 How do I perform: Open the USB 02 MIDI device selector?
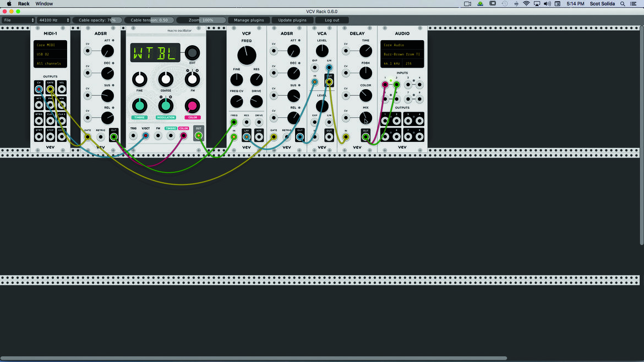pyautogui.click(x=50, y=54)
